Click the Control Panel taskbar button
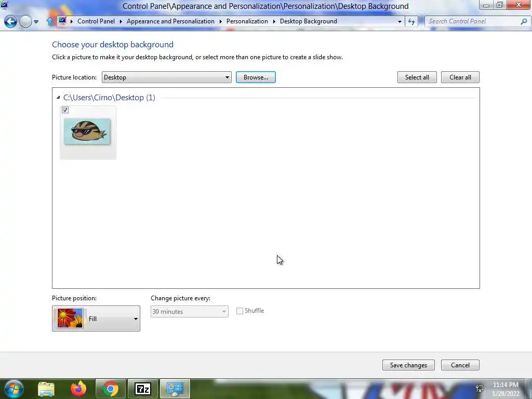 175,389
